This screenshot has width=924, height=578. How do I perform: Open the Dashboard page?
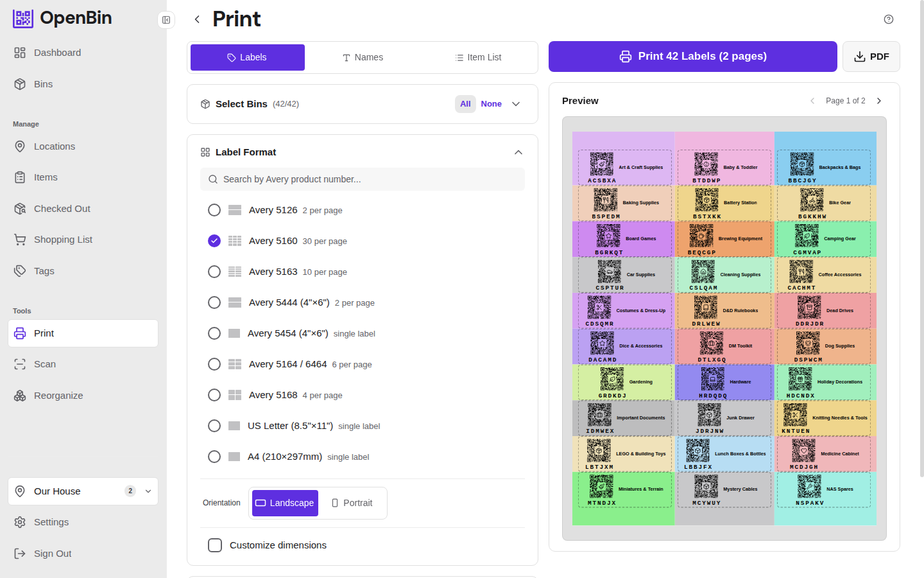tap(83, 53)
